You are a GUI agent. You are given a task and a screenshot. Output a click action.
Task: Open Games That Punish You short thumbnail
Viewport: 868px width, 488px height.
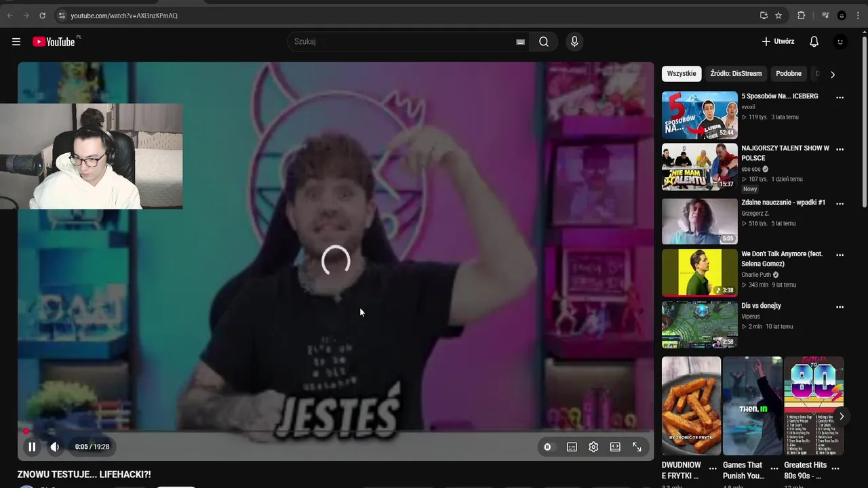click(x=752, y=406)
